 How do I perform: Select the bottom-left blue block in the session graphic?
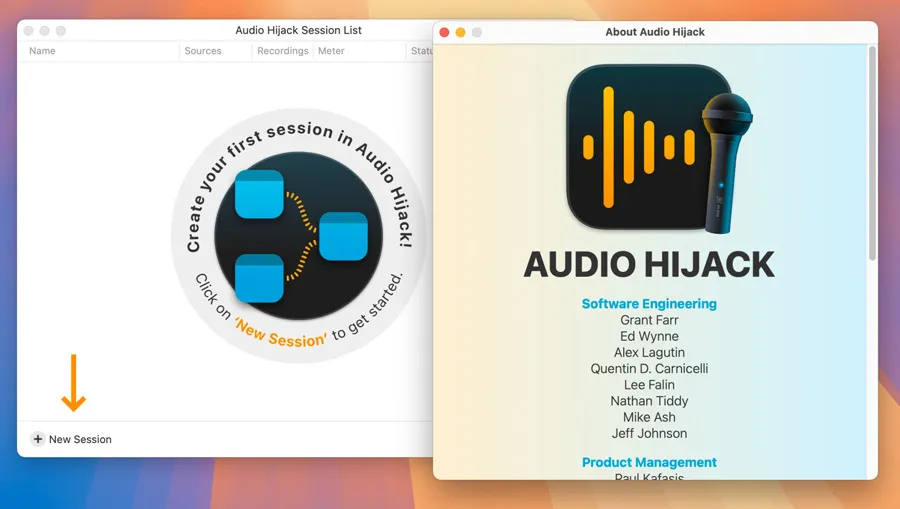[x=260, y=279]
